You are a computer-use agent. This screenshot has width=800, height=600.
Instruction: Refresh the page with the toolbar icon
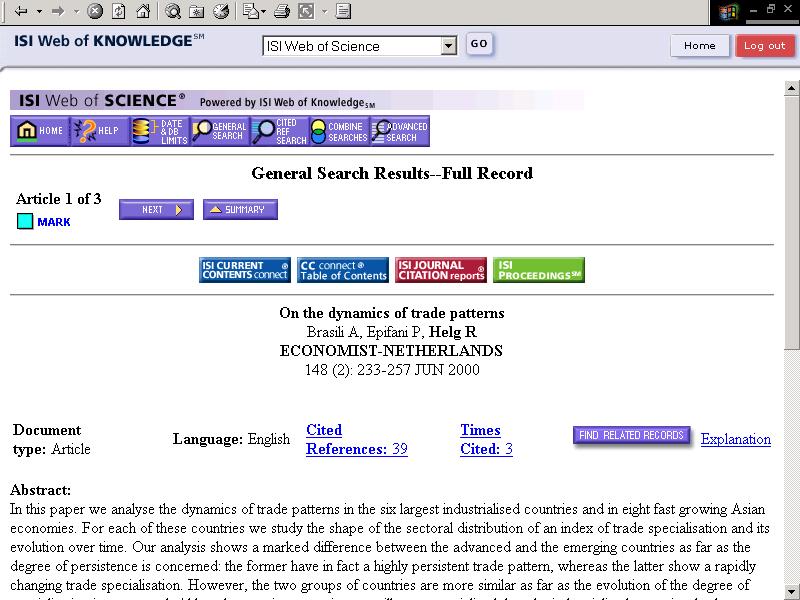click(x=119, y=12)
